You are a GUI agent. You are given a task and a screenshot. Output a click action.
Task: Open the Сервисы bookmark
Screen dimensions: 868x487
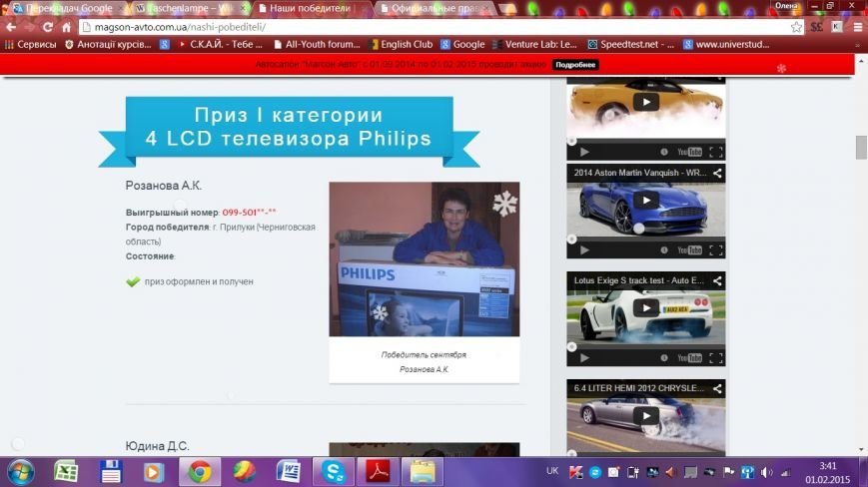tap(31, 44)
